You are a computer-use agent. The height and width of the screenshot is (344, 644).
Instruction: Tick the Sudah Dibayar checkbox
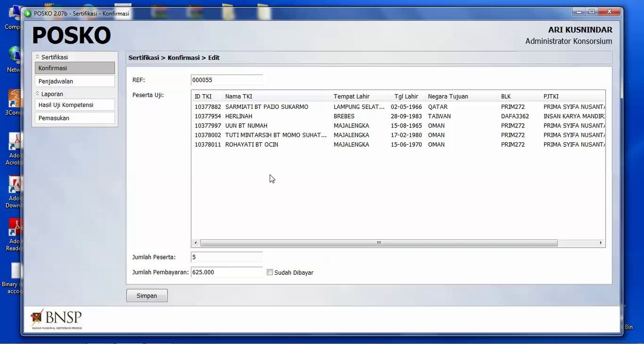click(x=270, y=272)
